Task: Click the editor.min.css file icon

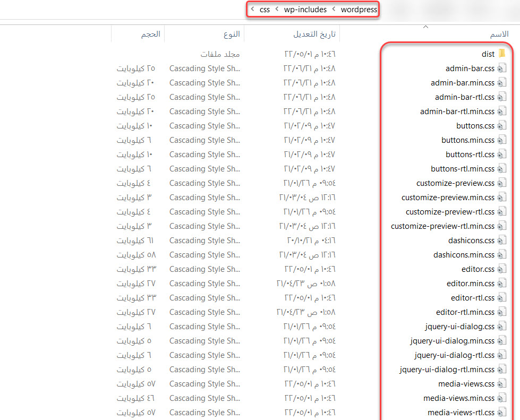Action: [x=502, y=284]
